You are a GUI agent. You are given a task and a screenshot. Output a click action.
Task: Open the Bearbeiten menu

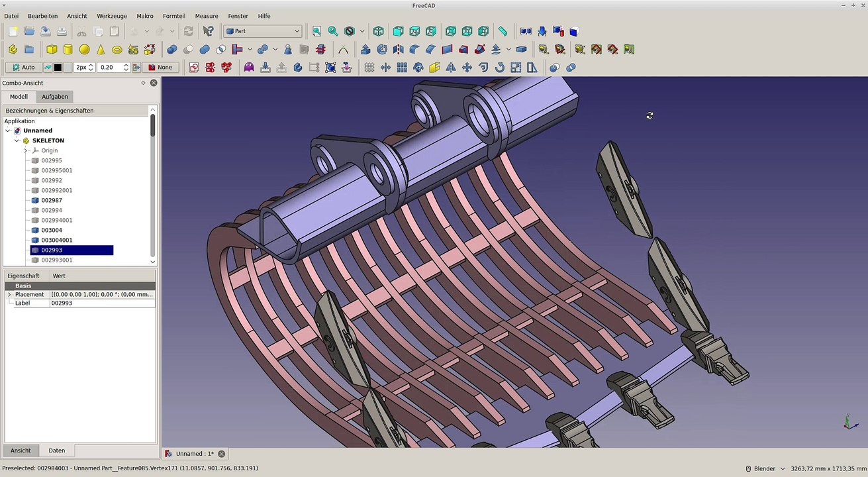42,16
